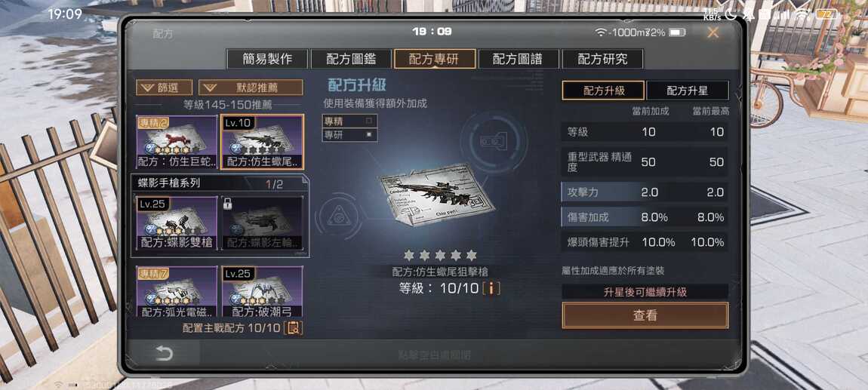Expand the 蝶影手槍系列 group header
Screen dimensions: 868x390
point(220,183)
